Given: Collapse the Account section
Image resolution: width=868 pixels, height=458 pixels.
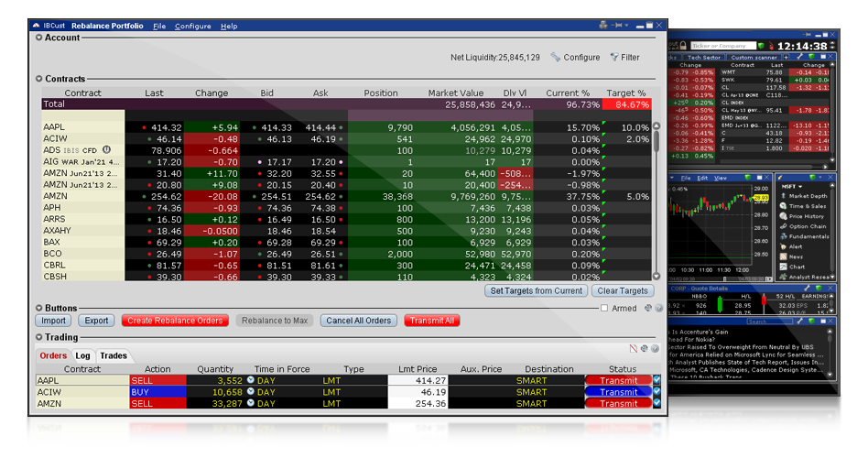Looking at the screenshot, I should (38, 38).
